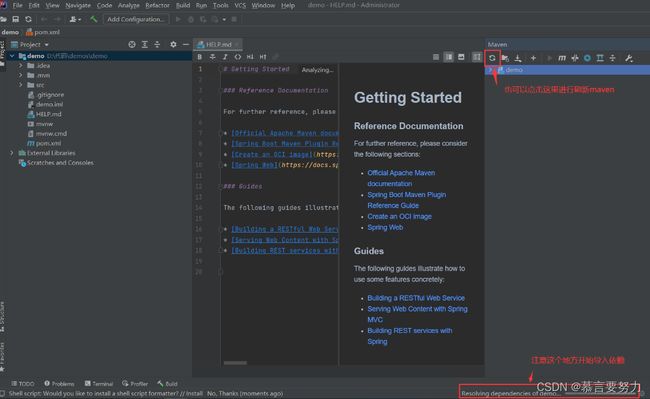Collapse all in the Maven panel

pyautogui.click(x=613, y=58)
